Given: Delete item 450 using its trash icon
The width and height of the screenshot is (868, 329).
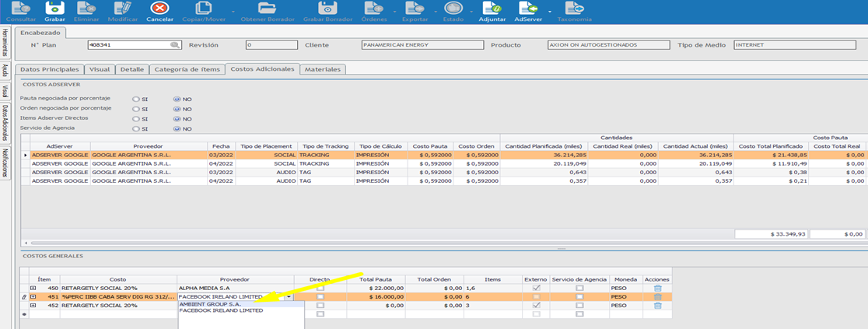Looking at the screenshot, I should pyautogui.click(x=657, y=288).
